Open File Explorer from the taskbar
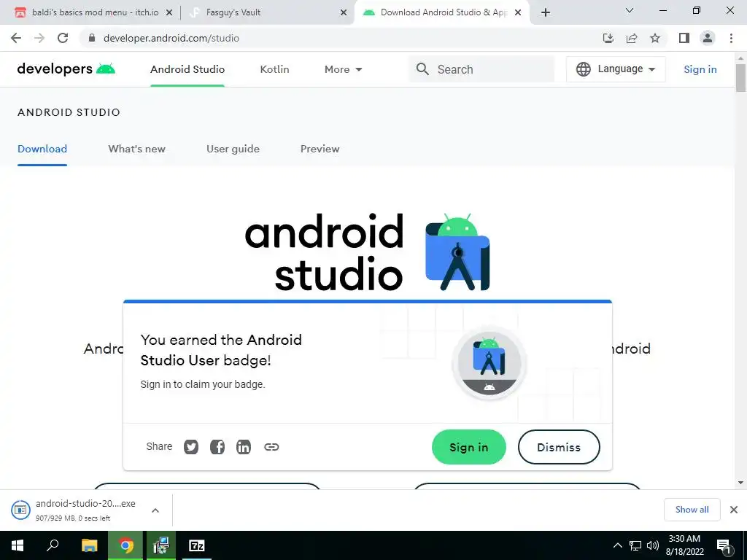The image size is (747, 560). tap(89, 545)
